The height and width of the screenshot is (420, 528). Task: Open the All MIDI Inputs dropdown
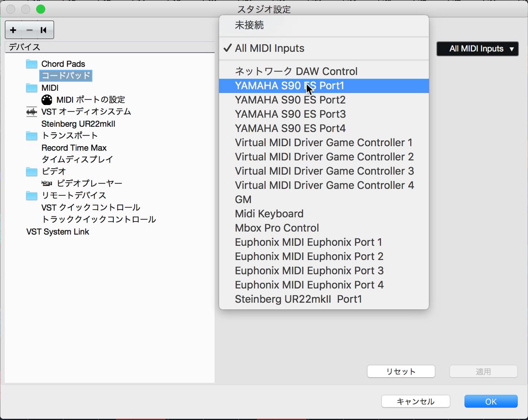tap(477, 49)
